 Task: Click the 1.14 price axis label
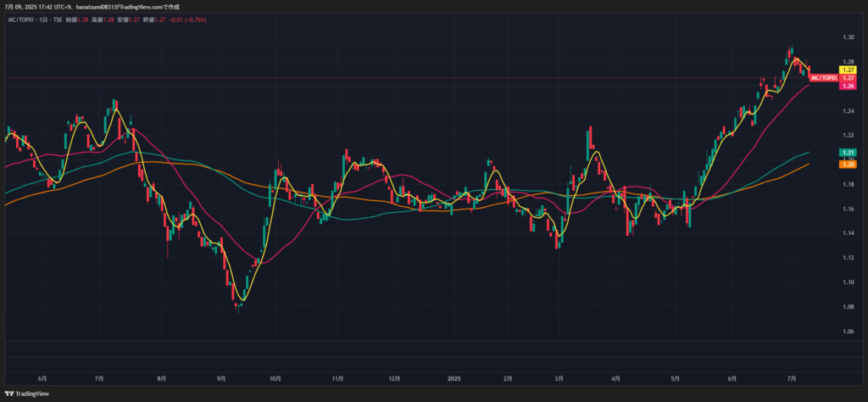click(x=848, y=233)
